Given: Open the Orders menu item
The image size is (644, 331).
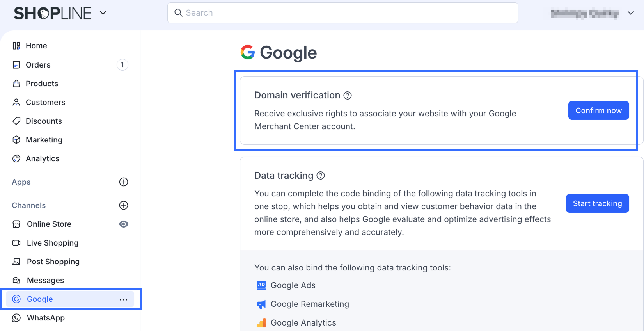Looking at the screenshot, I should tap(38, 65).
